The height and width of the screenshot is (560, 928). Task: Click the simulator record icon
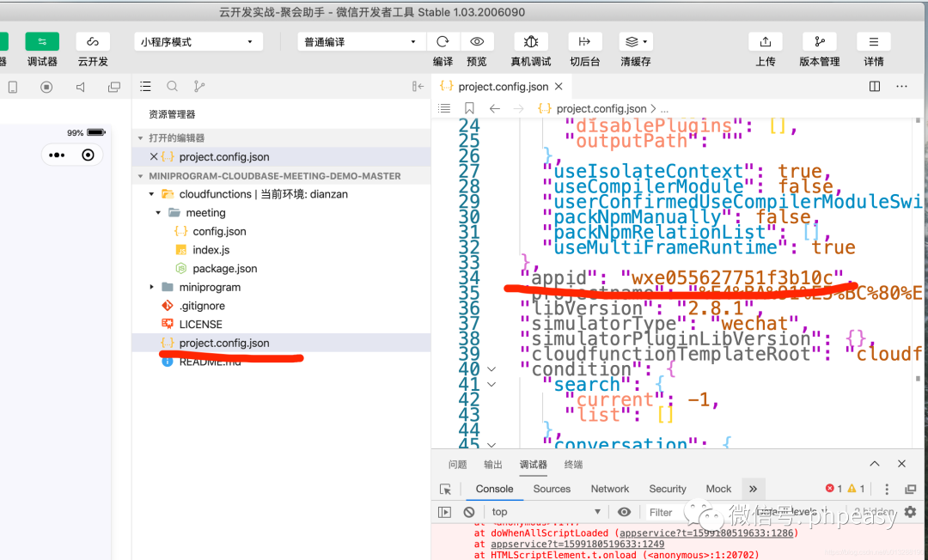pos(46,87)
